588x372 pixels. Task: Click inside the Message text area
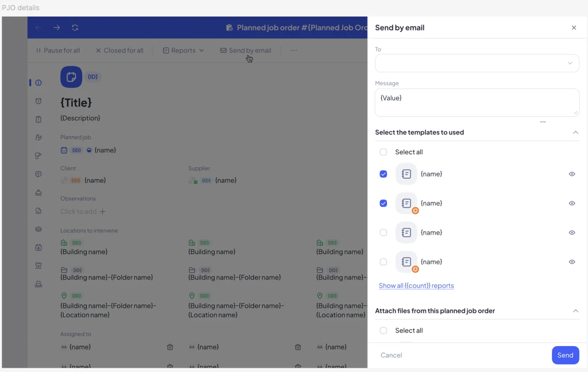tap(477, 102)
